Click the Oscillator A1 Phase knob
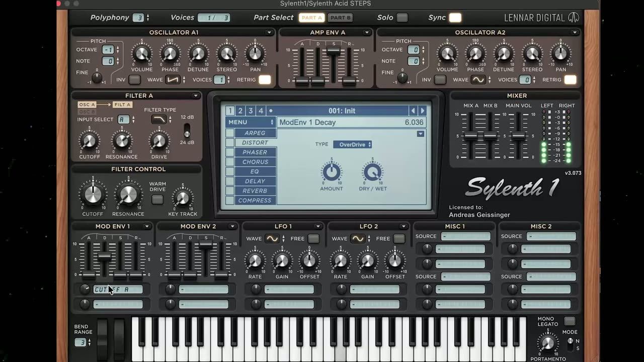 (170, 53)
